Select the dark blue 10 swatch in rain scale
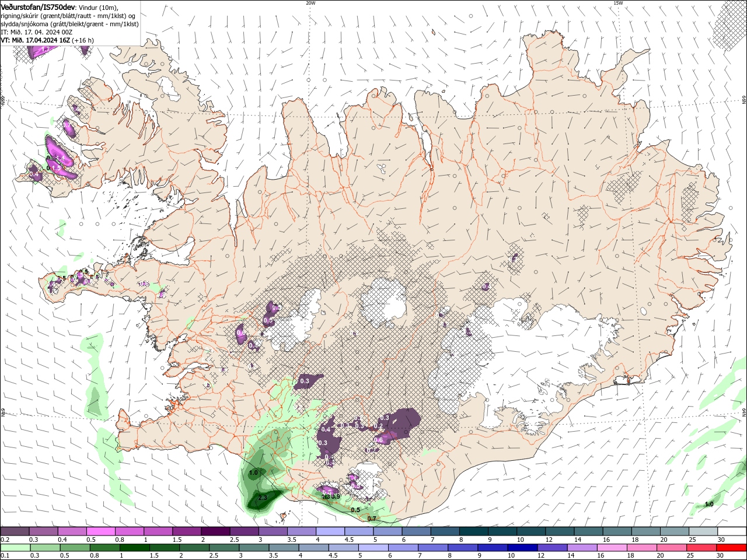 (x=522, y=548)
